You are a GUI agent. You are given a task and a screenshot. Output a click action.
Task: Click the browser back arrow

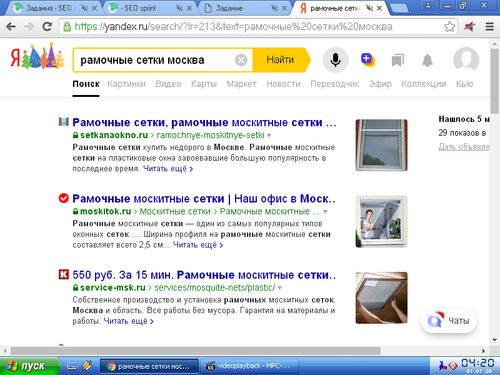(11, 27)
